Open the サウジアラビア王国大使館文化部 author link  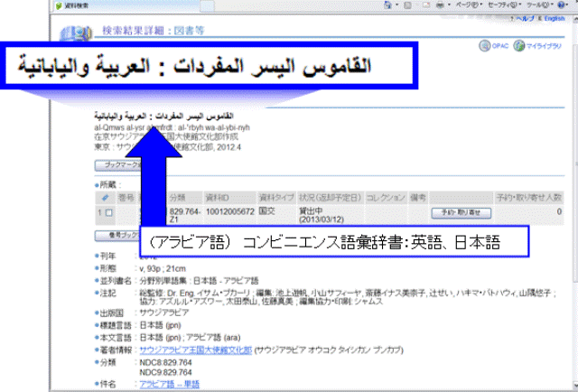[196, 350]
